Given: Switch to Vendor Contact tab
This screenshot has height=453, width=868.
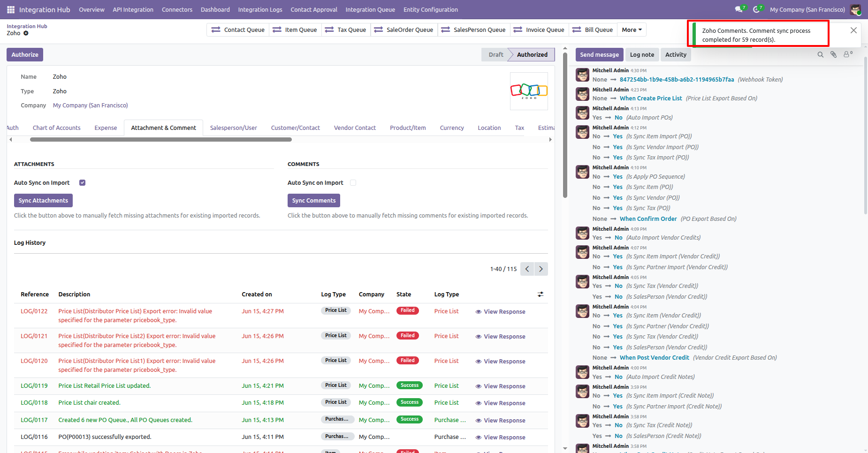Looking at the screenshot, I should [x=355, y=128].
